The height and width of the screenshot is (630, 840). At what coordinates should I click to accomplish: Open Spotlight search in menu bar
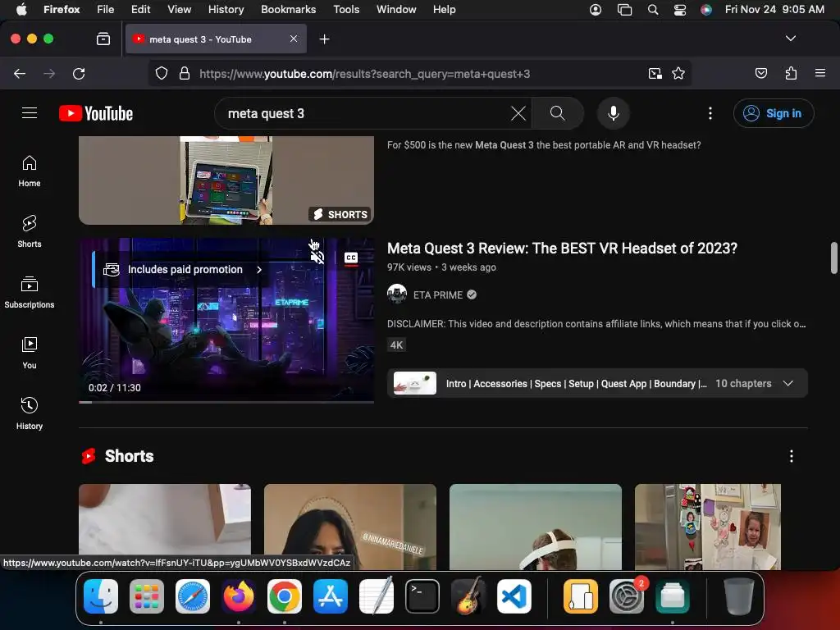[652, 10]
